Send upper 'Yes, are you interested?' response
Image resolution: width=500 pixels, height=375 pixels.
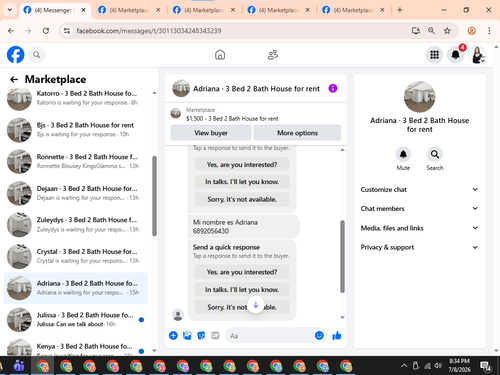pyautogui.click(x=242, y=164)
